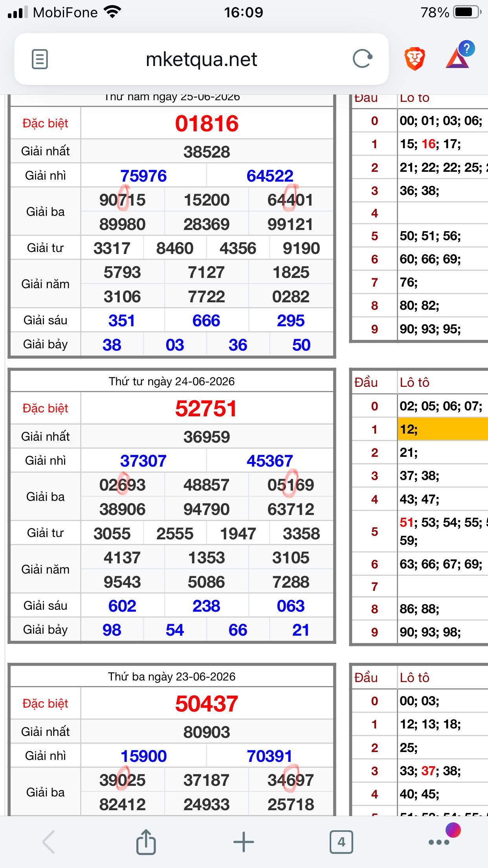Viewport: 488px width, 868px height.
Task: Open the three-dot browser menu
Action: [439, 842]
